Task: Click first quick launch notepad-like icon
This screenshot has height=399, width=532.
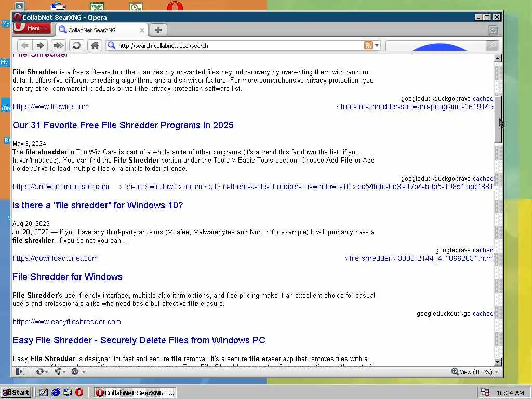Action: click(x=44, y=393)
